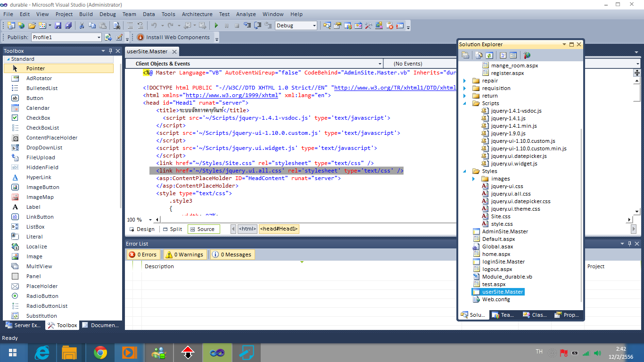Open the Publish Profile1 dropdown
The height and width of the screenshot is (362, 644).
click(x=99, y=37)
